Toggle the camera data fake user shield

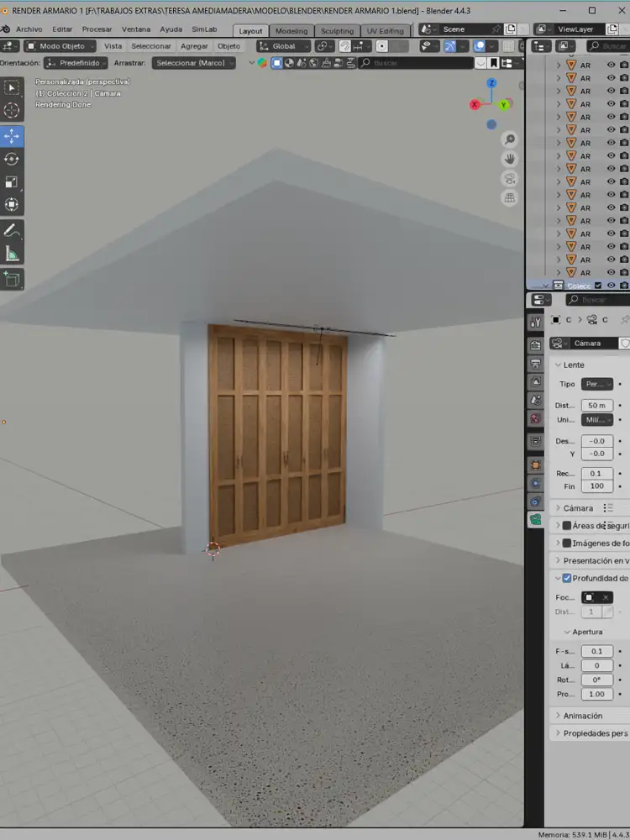coord(625,344)
